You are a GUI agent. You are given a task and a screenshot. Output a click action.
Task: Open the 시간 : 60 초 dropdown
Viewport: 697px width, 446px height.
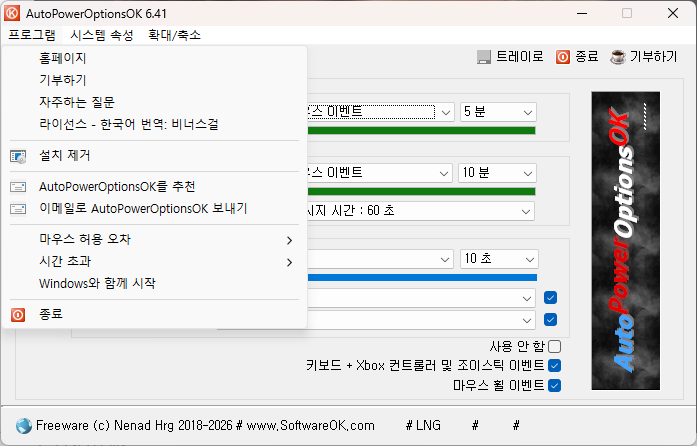[x=421, y=211]
